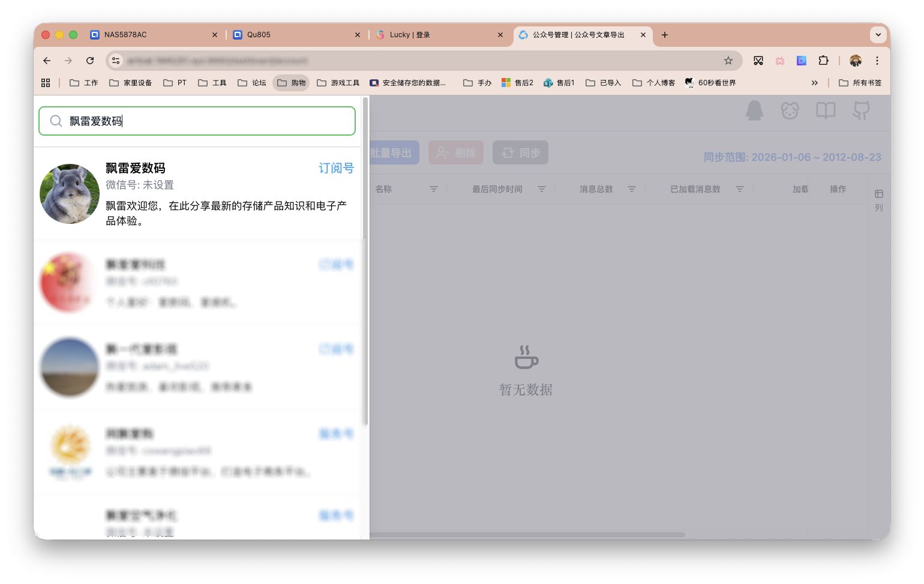The height and width of the screenshot is (584, 924).
Task: Open the project's GitHub icon
Action: (862, 110)
